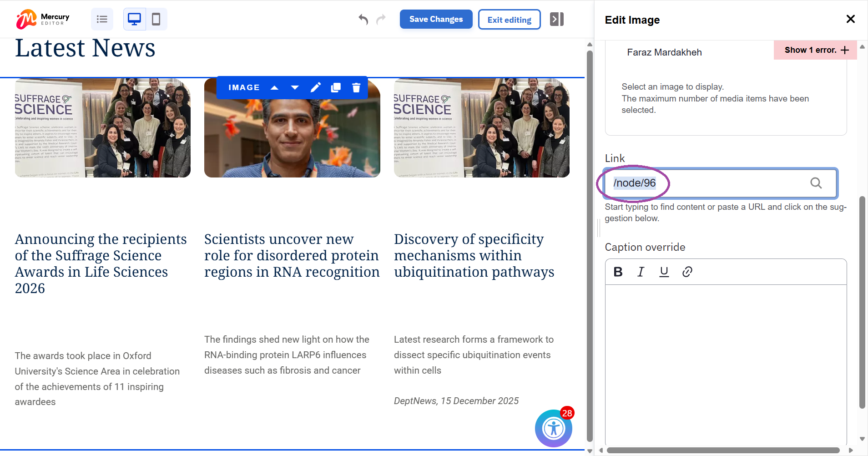Switch to mobile preview mode
This screenshot has height=456, width=868.
[x=156, y=19]
